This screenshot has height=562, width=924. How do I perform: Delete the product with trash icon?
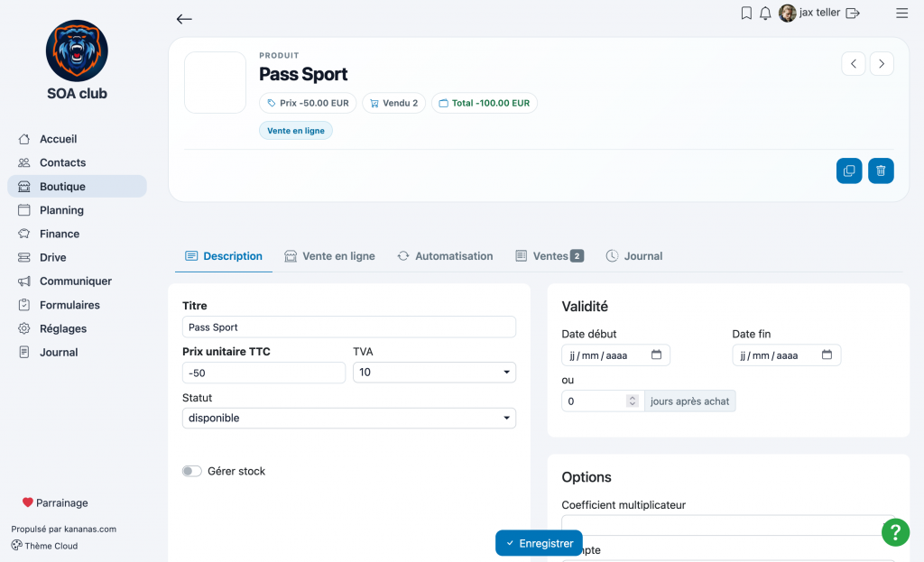pos(881,170)
